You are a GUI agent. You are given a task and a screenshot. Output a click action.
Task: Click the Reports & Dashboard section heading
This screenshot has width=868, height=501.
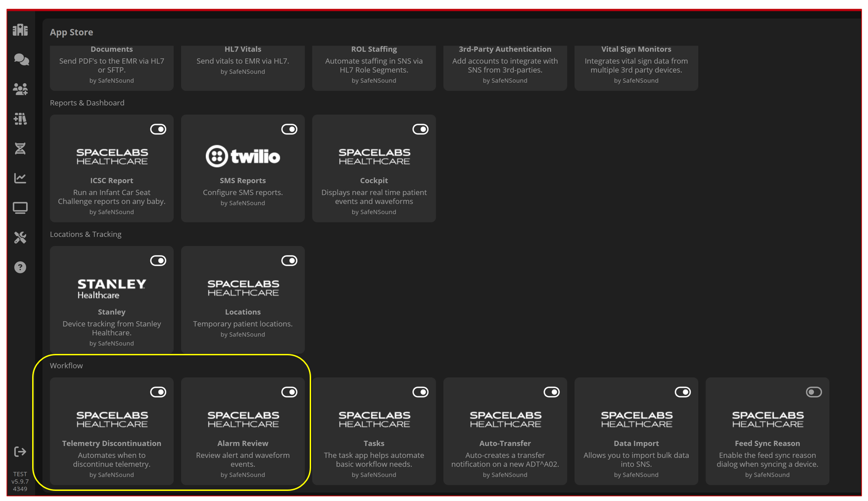tap(87, 103)
